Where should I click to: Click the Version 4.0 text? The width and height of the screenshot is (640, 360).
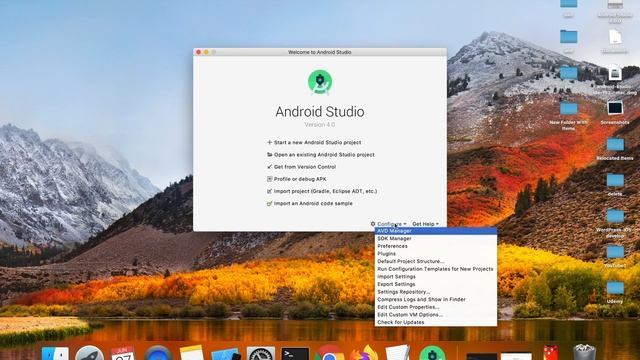pyautogui.click(x=320, y=124)
